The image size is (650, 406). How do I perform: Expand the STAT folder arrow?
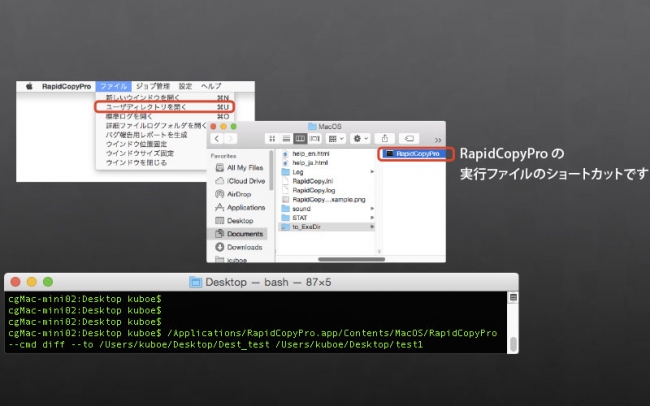coord(372,218)
